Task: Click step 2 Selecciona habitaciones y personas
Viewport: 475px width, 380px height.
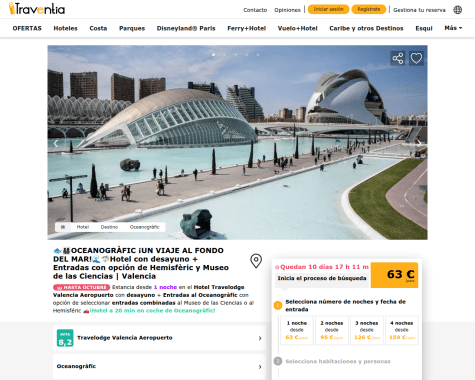Action: click(x=338, y=361)
